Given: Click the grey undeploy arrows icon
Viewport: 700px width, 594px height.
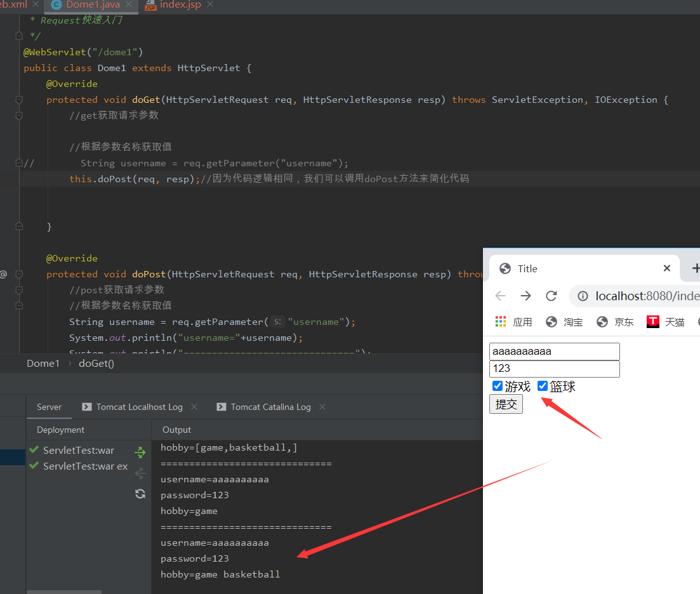Looking at the screenshot, I should coord(140,473).
